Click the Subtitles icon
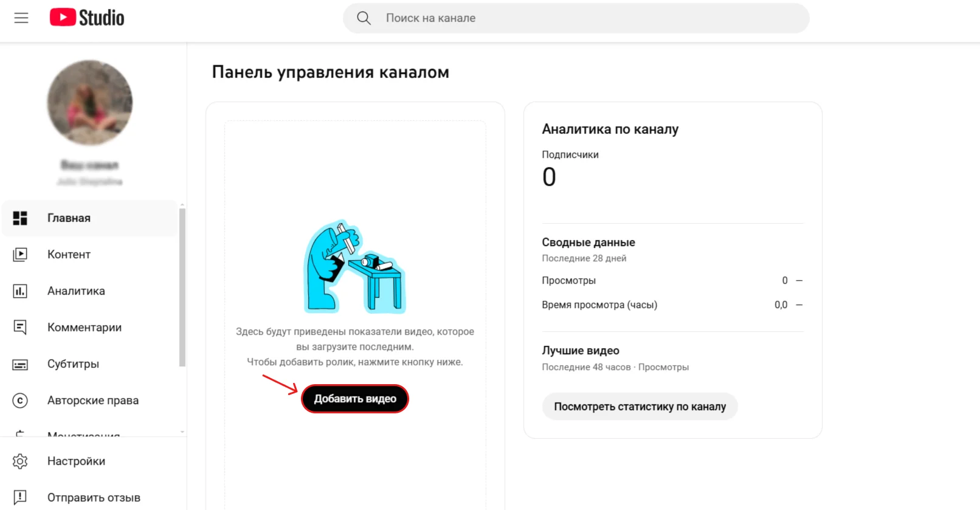This screenshot has width=980, height=510. pyautogui.click(x=20, y=365)
